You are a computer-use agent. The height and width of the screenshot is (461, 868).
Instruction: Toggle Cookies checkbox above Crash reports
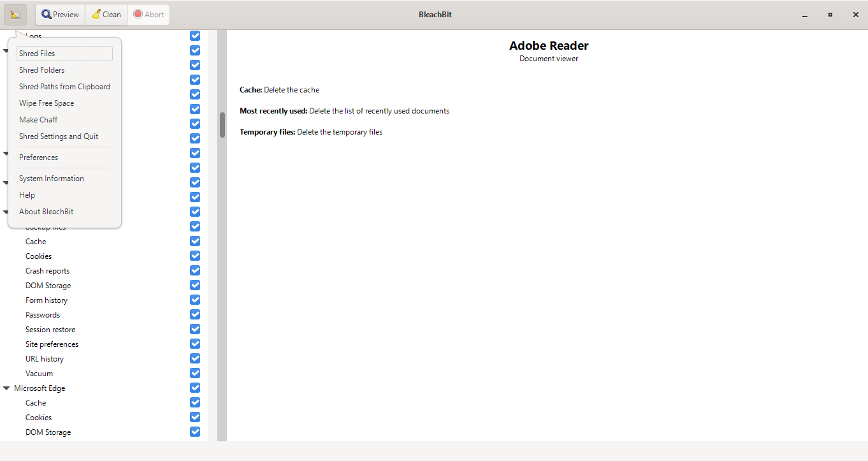195,256
